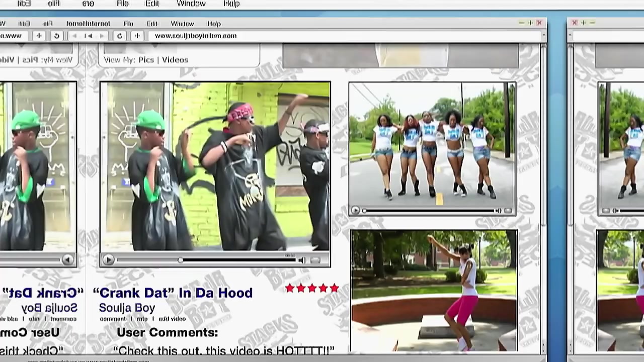Click the rate link under Soulja Boy
This screenshot has width=644, height=362.
pyautogui.click(x=142, y=319)
